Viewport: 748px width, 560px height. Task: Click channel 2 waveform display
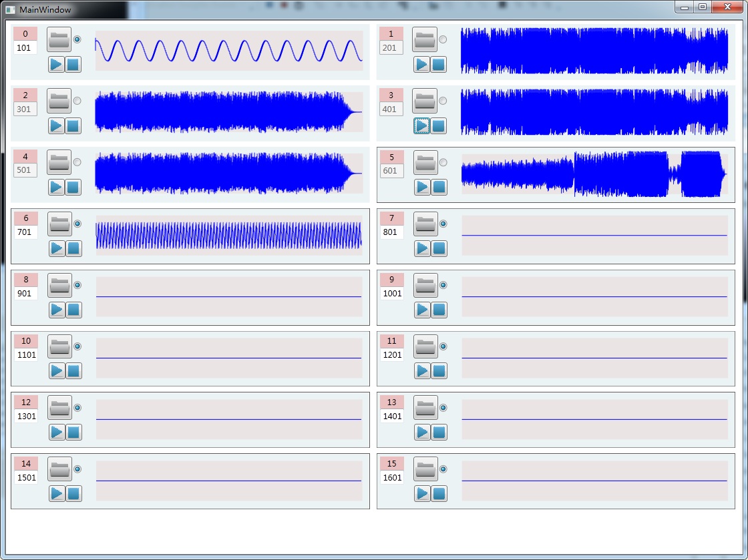[229, 112]
